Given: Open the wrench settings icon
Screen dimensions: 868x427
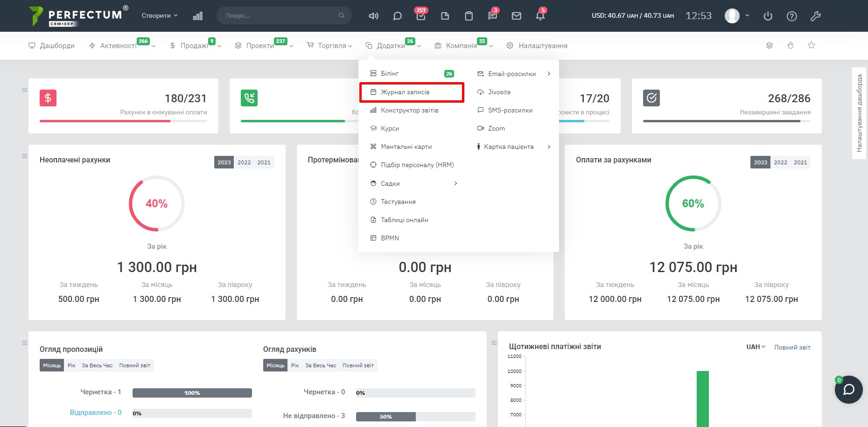Looking at the screenshot, I should pyautogui.click(x=815, y=16).
